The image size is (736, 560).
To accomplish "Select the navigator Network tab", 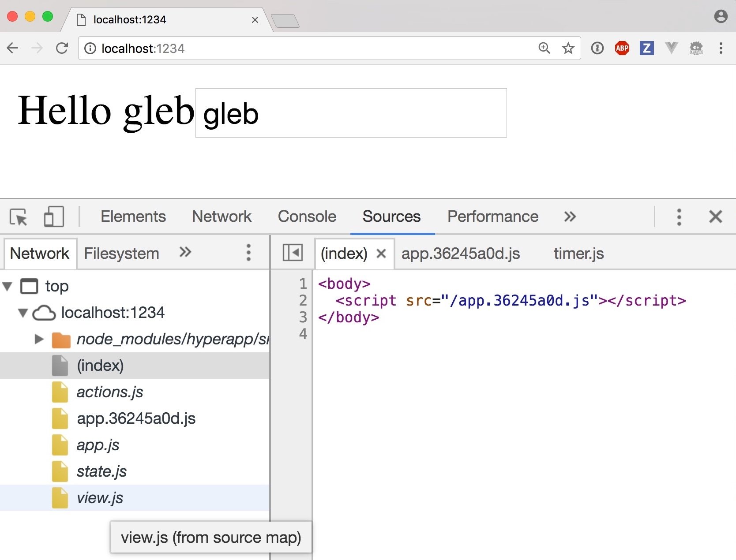I will pyautogui.click(x=40, y=254).
